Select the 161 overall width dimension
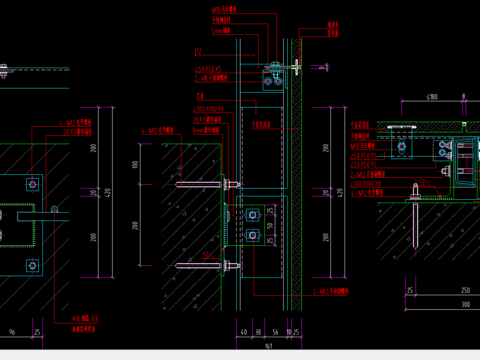Image resolution: width=480 pixels, height=360 pixels. click(x=269, y=346)
